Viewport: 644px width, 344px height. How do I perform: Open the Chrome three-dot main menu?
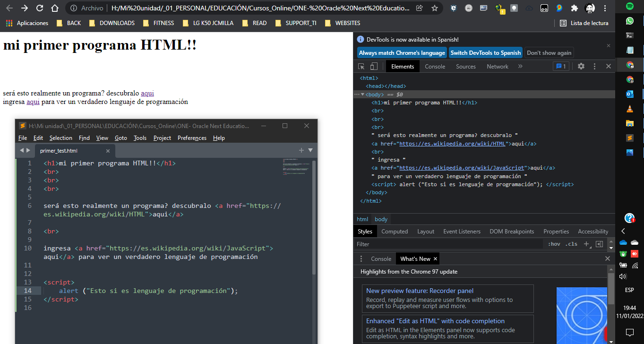[x=605, y=8]
